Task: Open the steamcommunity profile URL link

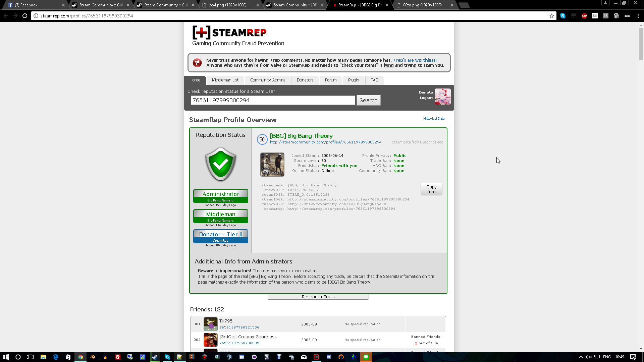Action: (325, 142)
